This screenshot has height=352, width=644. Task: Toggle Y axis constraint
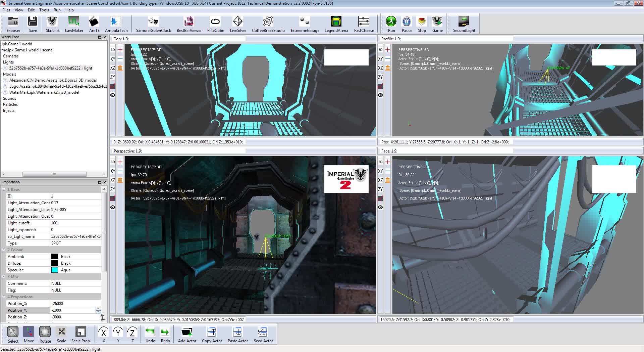118,335
